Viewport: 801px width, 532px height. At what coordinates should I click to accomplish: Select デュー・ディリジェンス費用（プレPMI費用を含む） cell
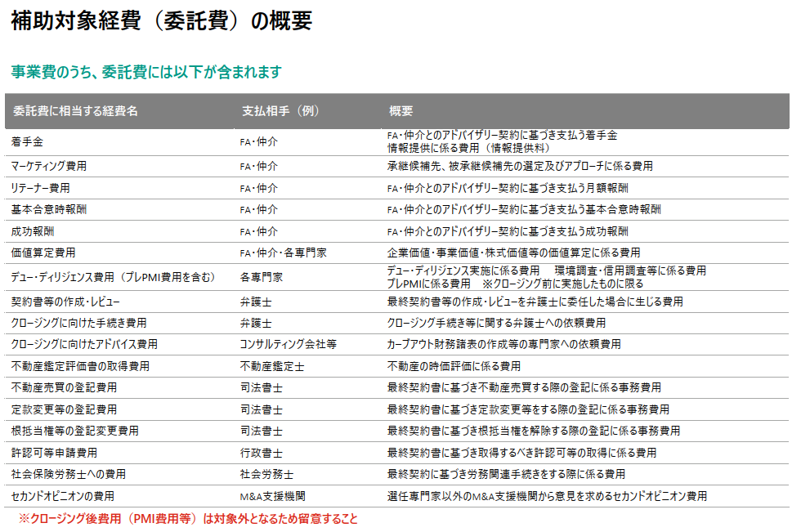pyautogui.click(x=113, y=277)
